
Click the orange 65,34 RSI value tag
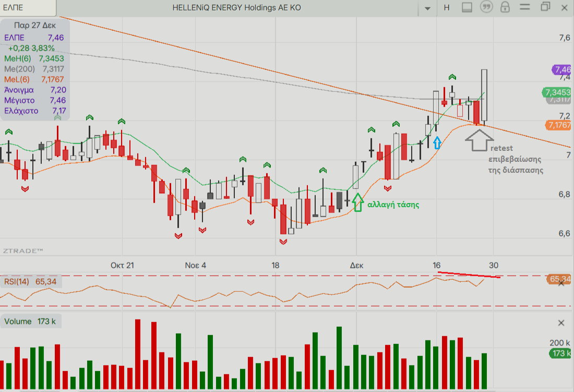[x=559, y=279]
